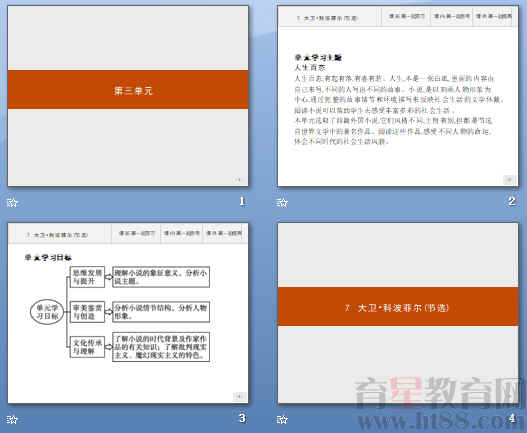Select the 单元学习主题 slide thumbnail
This screenshot has height=433, width=527.
[398, 96]
